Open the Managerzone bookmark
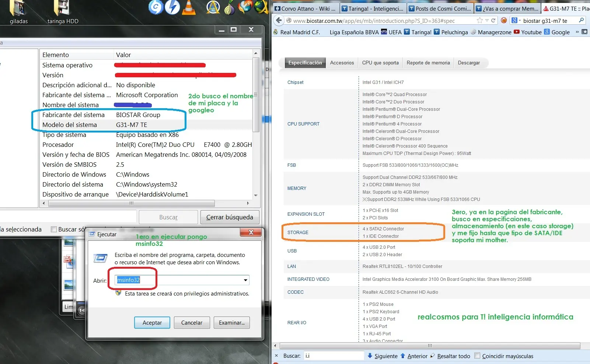This screenshot has width=590, height=364. point(491,32)
